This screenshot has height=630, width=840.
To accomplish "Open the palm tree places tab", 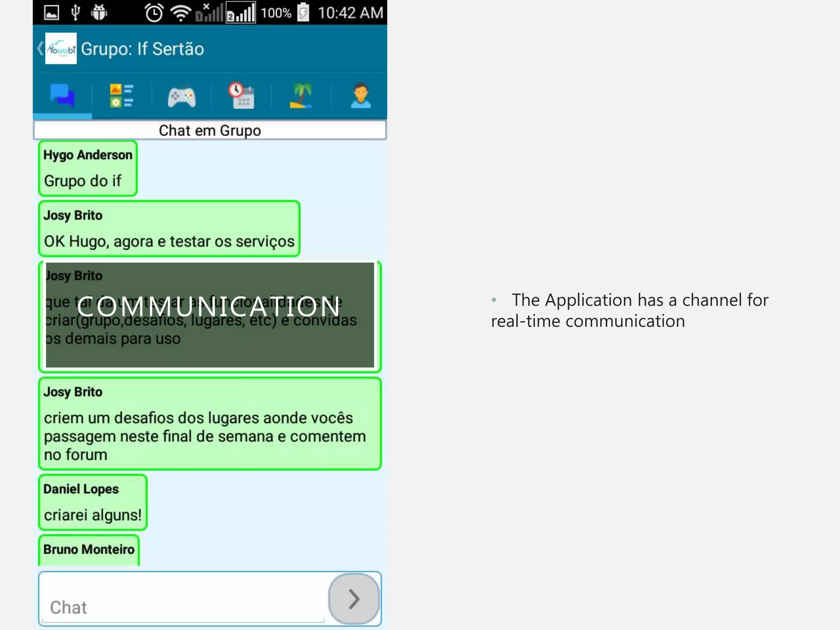I will [301, 96].
